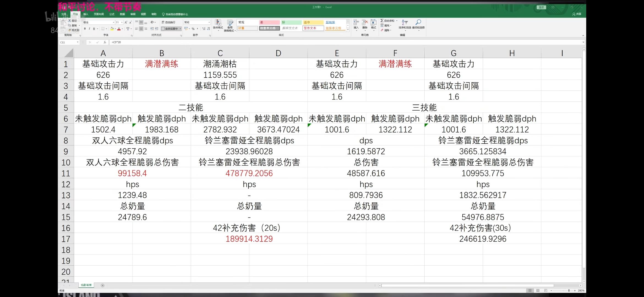Click the font color red swatch

[x=119, y=29]
